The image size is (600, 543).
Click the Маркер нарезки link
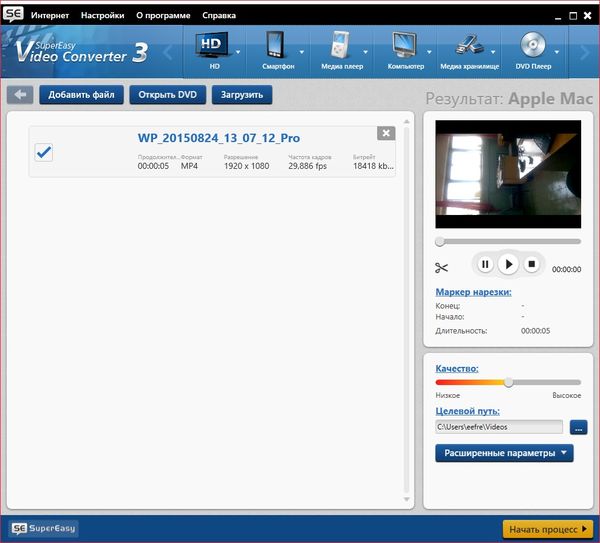[x=473, y=292]
